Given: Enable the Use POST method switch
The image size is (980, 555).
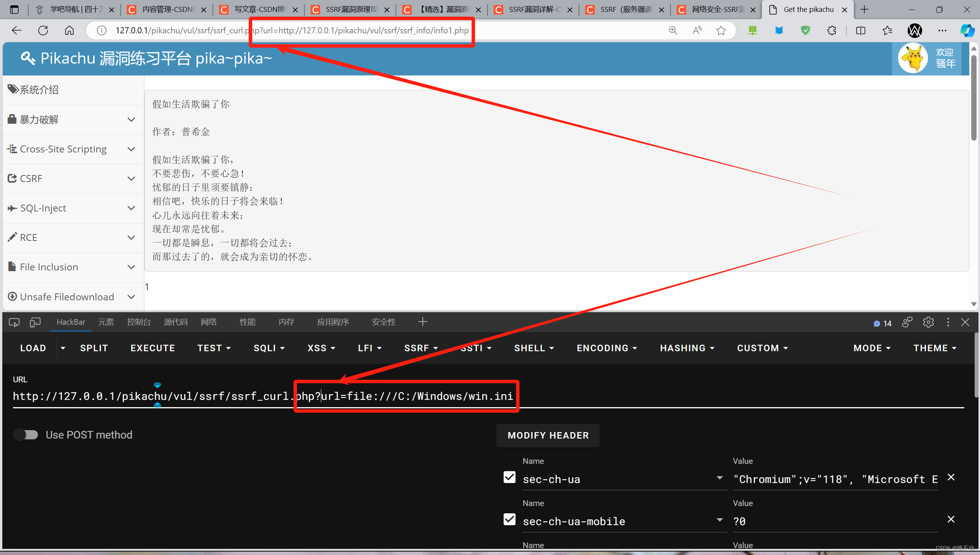Looking at the screenshot, I should (26, 435).
